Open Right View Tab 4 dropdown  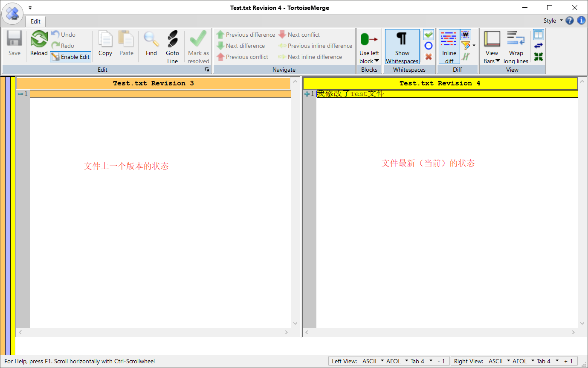(x=547, y=361)
